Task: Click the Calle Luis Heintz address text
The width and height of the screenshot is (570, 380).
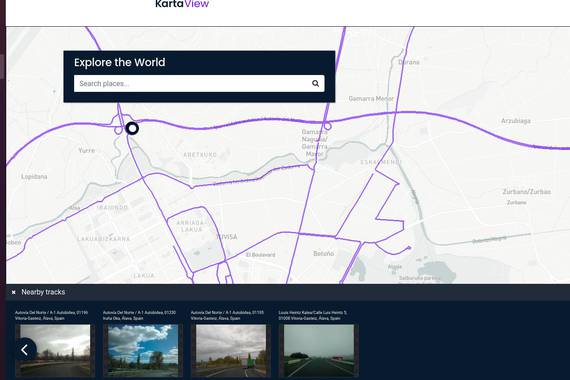Action: pyautogui.click(x=313, y=315)
